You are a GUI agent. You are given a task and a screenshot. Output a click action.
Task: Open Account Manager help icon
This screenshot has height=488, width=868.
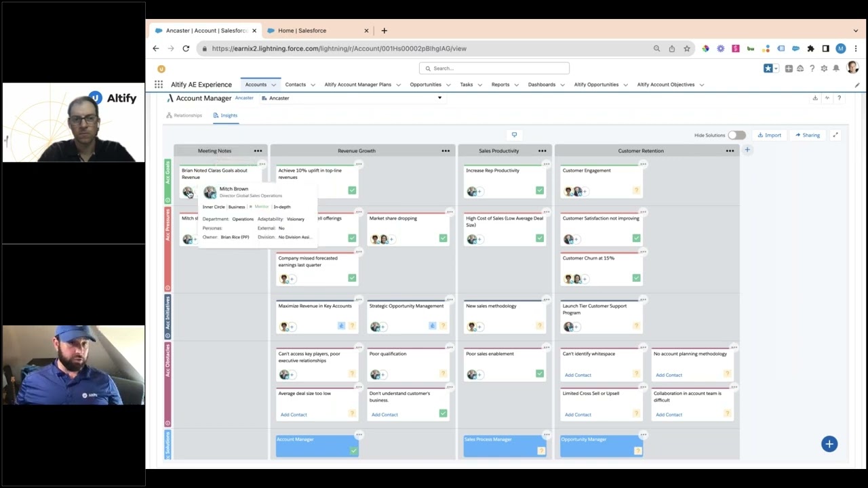pos(839,98)
